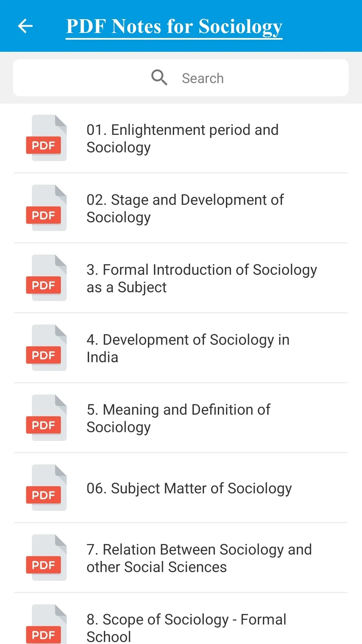Tap PDF icon for Relation Between Sociology
This screenshot has width=362, height=644.
46,558
